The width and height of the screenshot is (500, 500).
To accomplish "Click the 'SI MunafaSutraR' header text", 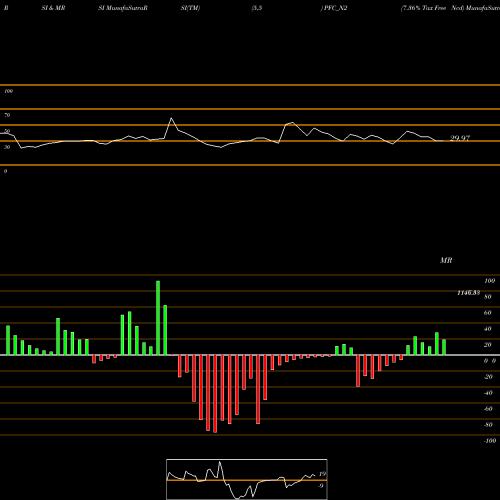I will pos(123,8).
